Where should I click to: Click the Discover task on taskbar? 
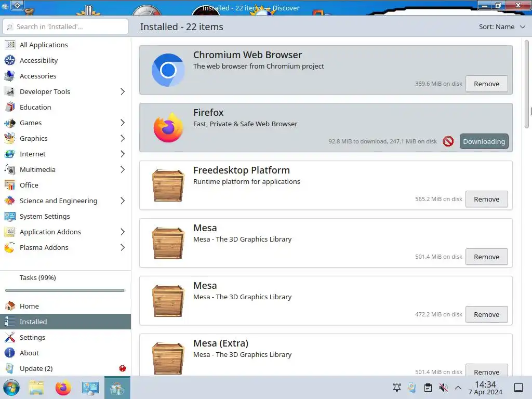coord(117,388)
